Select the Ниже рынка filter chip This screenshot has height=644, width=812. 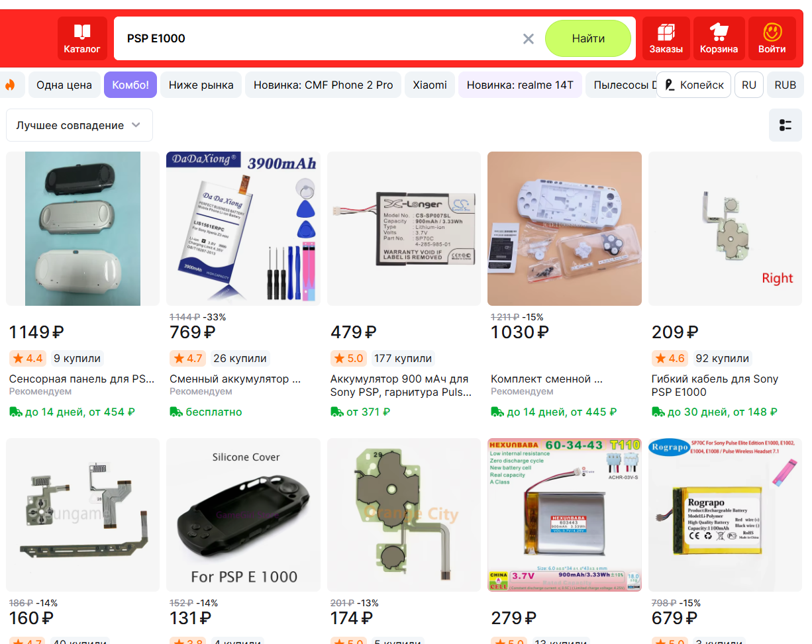201,85
